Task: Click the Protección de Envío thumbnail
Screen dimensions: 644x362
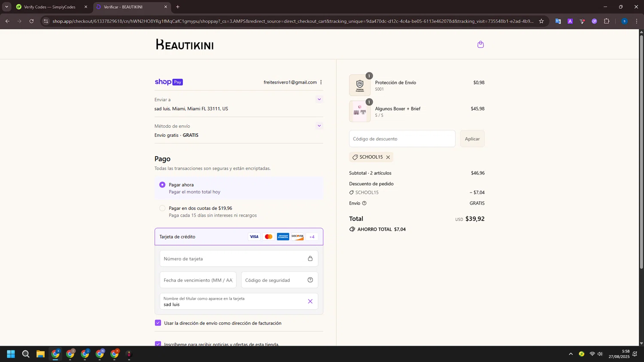Action: point(360,85)
